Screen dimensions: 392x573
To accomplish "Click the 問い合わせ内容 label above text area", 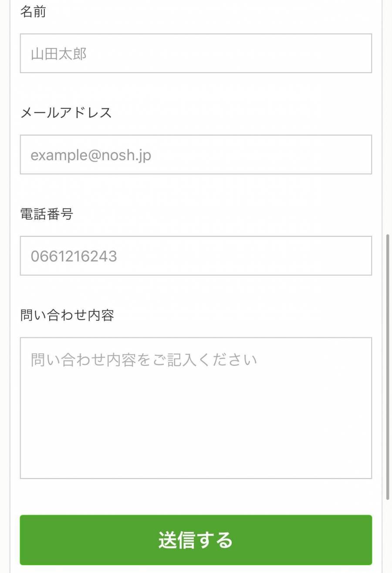I will 67,315.
